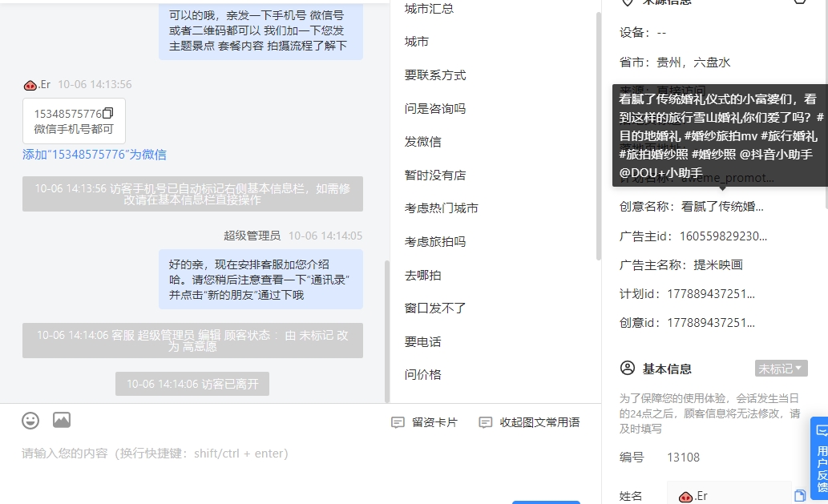This screenshot has height=504, width=828.
Task: Click the 省市：贵州，六盘水 line
Action: pos(675,62)
